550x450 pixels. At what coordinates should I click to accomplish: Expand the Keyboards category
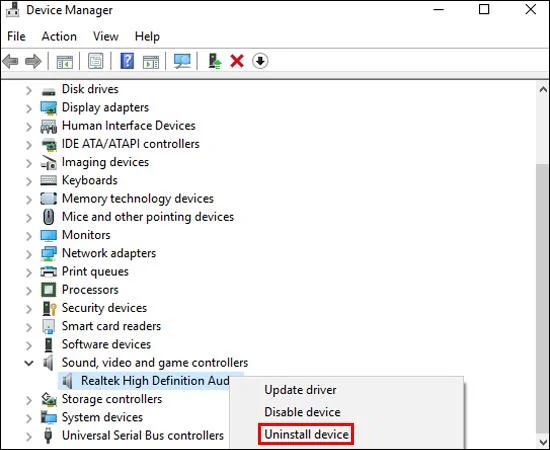tap(29, 181)
